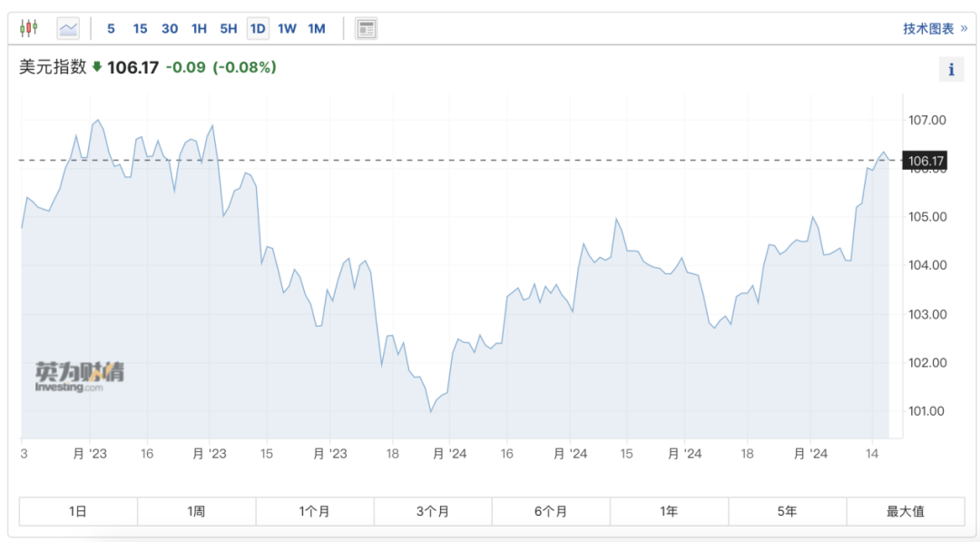Image resolution: width=980 pixels, height=542 pixels.
Task: Select the 1H interval
Action: coord(199,28)
